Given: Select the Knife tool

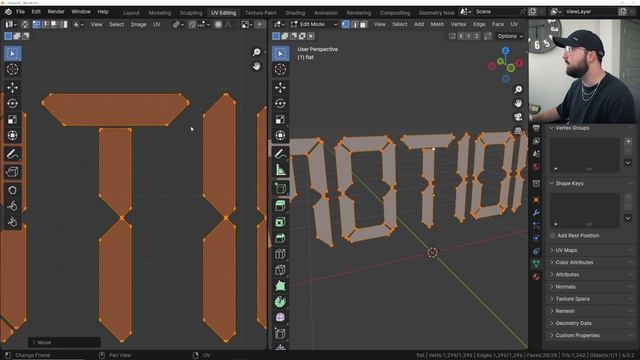Looking at the screenshot, I should pos(280,270).
